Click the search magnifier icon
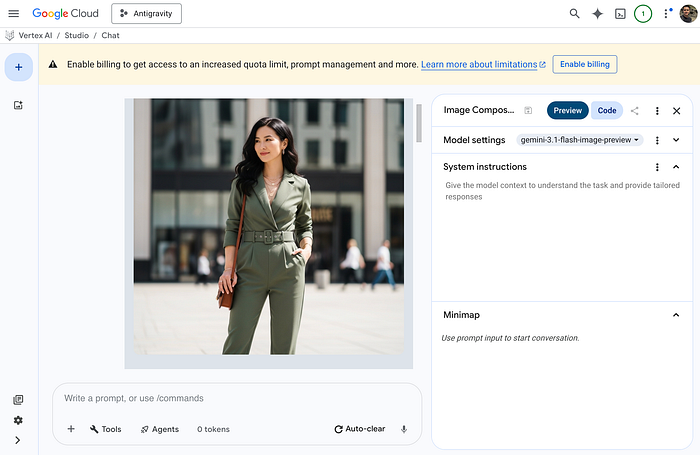 click(575, 13)
